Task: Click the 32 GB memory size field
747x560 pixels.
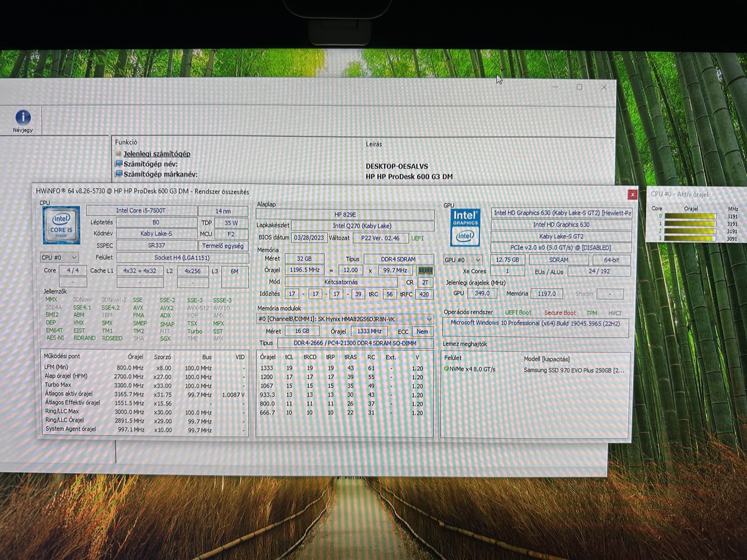Action: [304, 259]
